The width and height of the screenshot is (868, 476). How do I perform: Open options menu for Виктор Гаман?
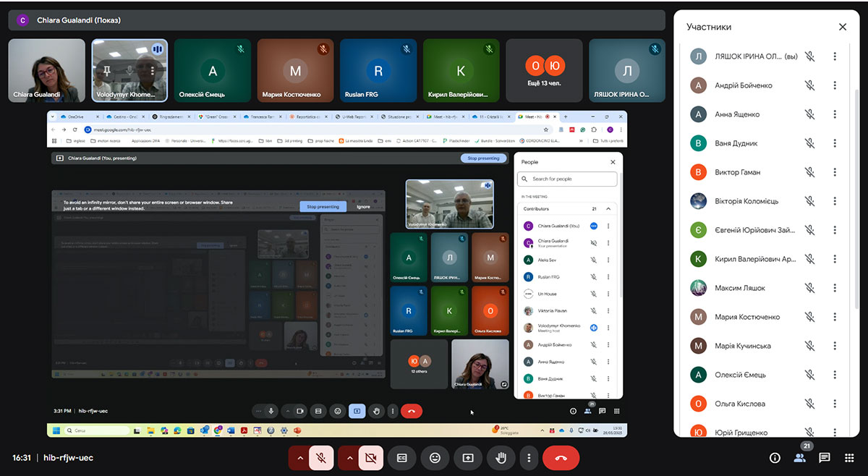[x=835, y=172]
